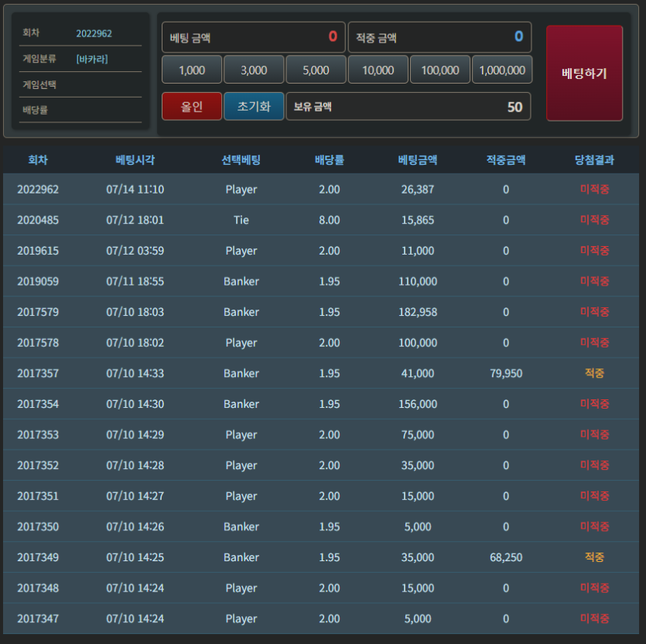The height and width of the screenshot is (644, 646).
Task: Add 100,000 to the bet amount
Action: [x=440, y=70]
